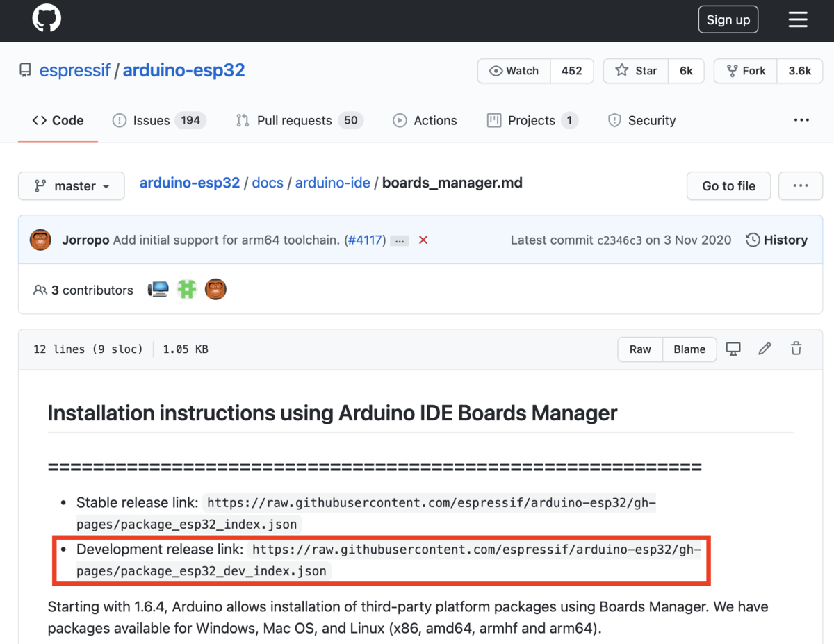This screenshot has height=644, width=834.
Task: Click the 3 contributors label
Action: click(x=83, y=290)
